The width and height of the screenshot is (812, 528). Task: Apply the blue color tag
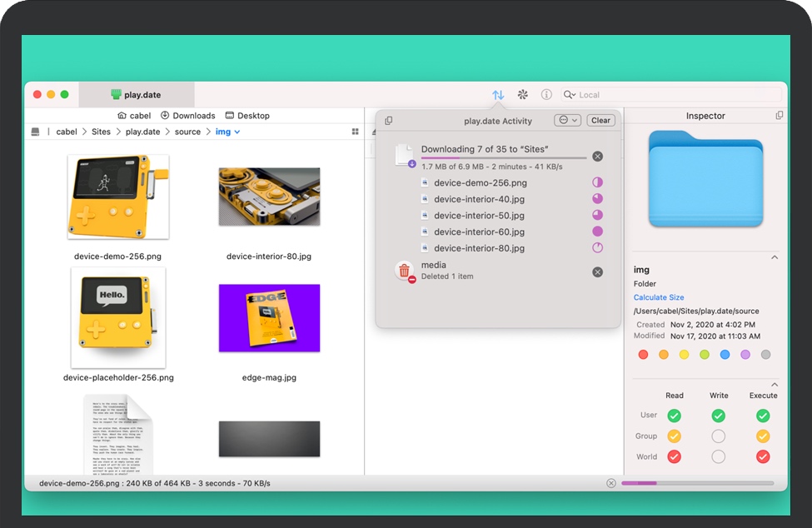click(725, 355)
